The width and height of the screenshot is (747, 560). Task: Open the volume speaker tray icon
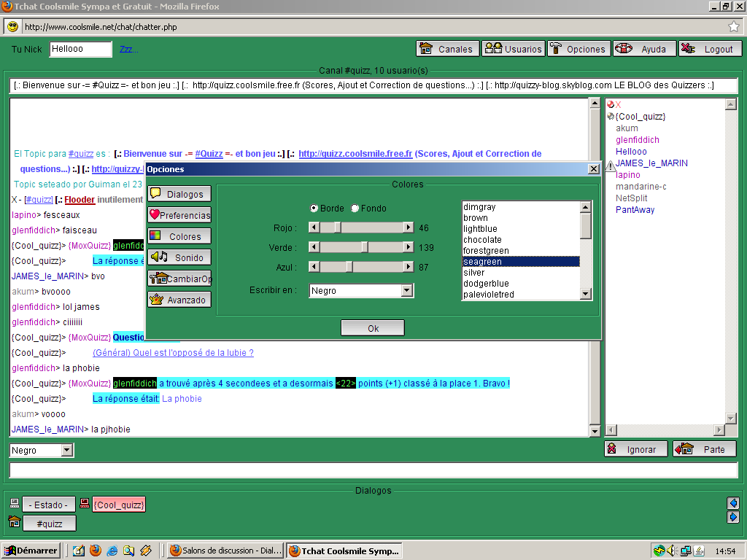pos(672,551)
